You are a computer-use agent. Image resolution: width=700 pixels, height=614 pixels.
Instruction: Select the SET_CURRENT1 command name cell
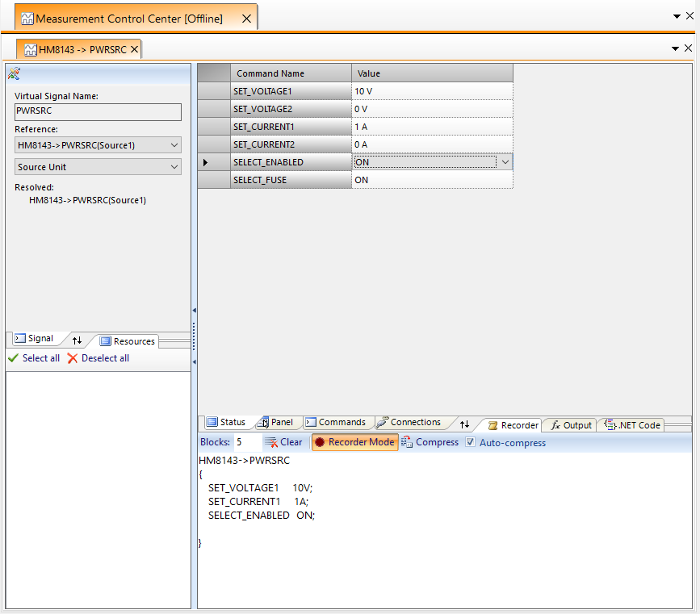291,127
